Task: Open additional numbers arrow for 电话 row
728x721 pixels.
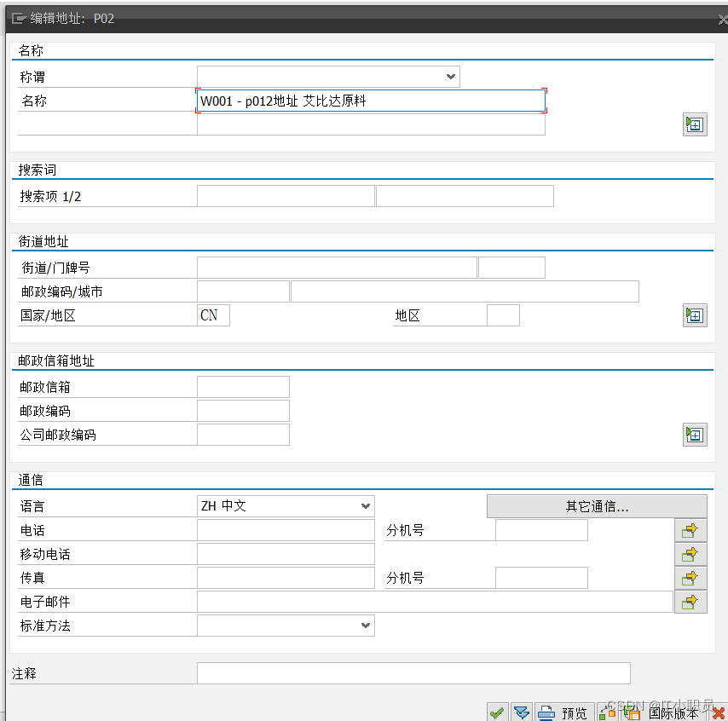Action: [690, 530]
